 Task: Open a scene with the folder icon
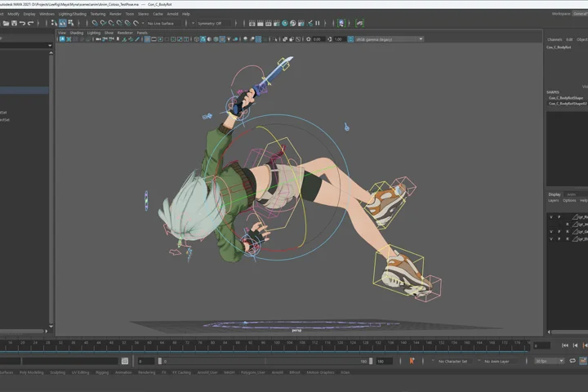point(6,23)
